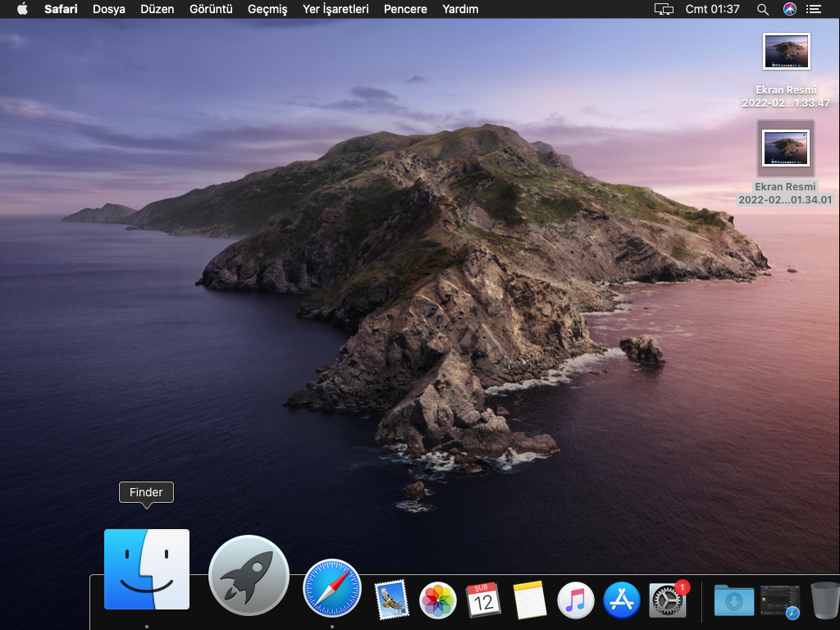Open the Mail stamp icon
The height and width of the screenshot is (630, 840).
click(391, 600)
